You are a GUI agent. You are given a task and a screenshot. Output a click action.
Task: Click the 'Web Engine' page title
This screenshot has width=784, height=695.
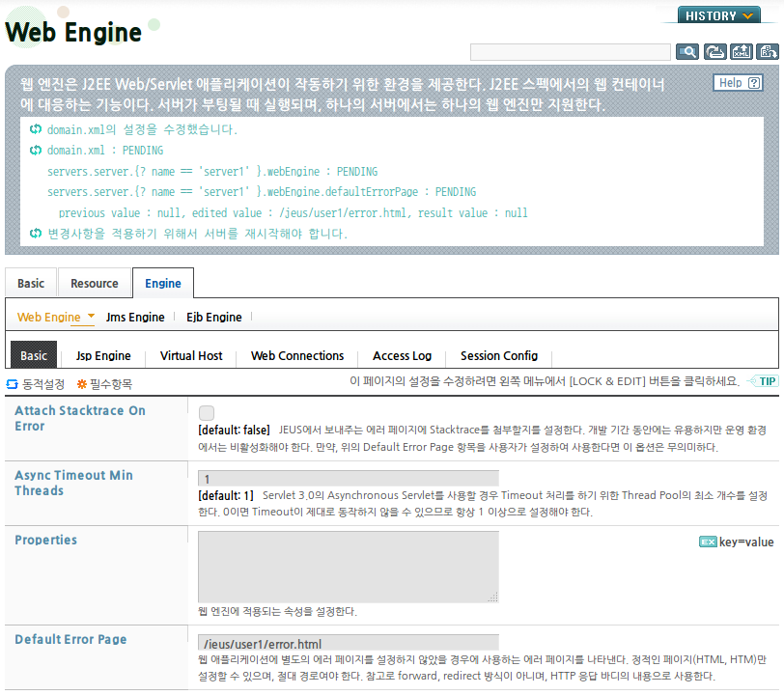[73, 33]
